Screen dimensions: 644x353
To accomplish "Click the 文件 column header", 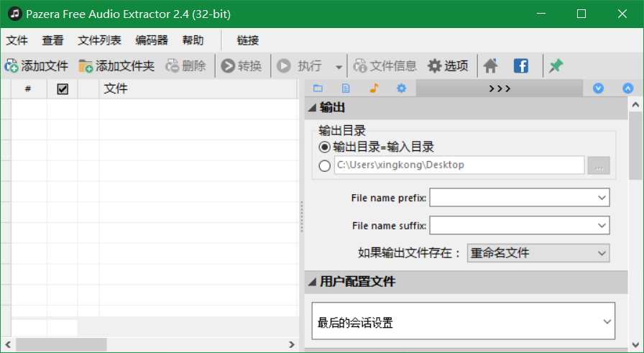I will (x=198, y=88).
